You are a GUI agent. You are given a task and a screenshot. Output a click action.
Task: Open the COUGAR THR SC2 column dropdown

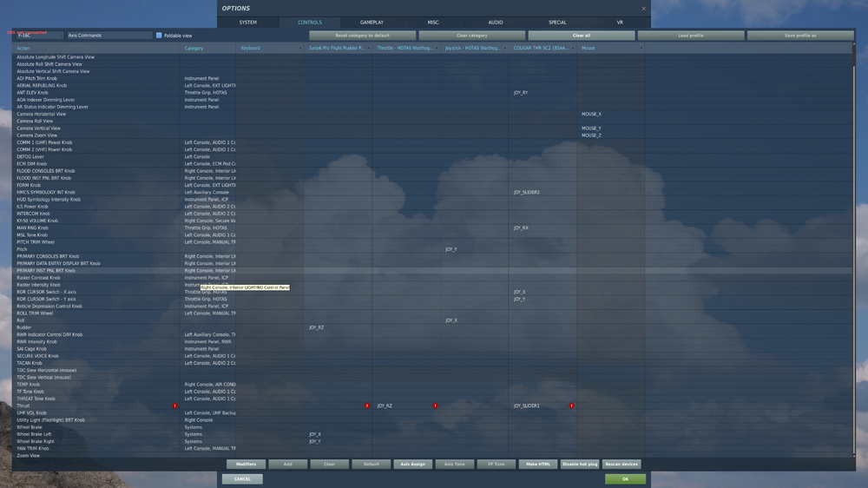tap(574, 48)
